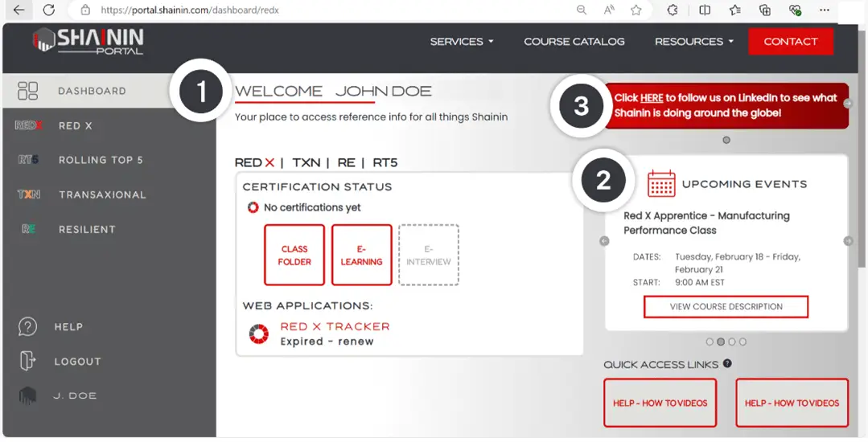
Task: Click the disabled E-Interview box
Action: tap(429, 255)
